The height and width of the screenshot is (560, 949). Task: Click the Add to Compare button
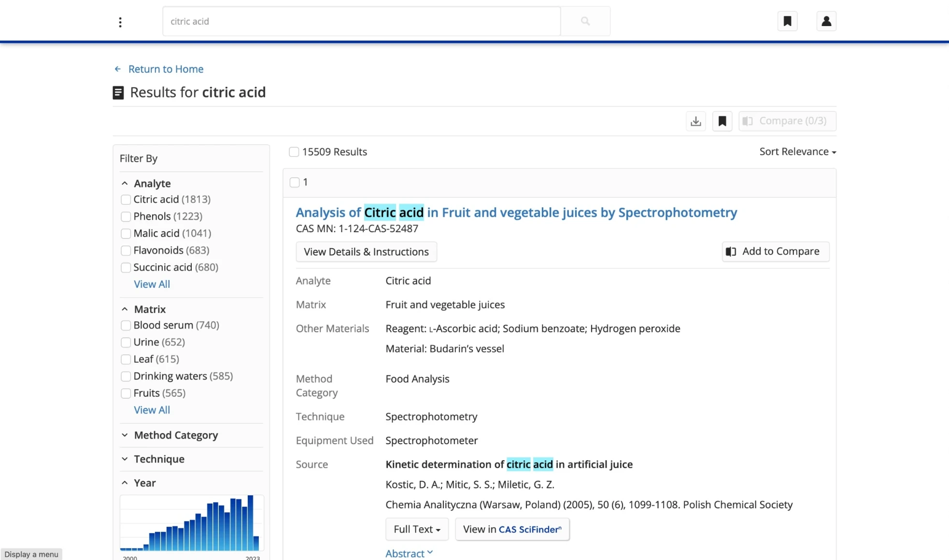(776, 252)
